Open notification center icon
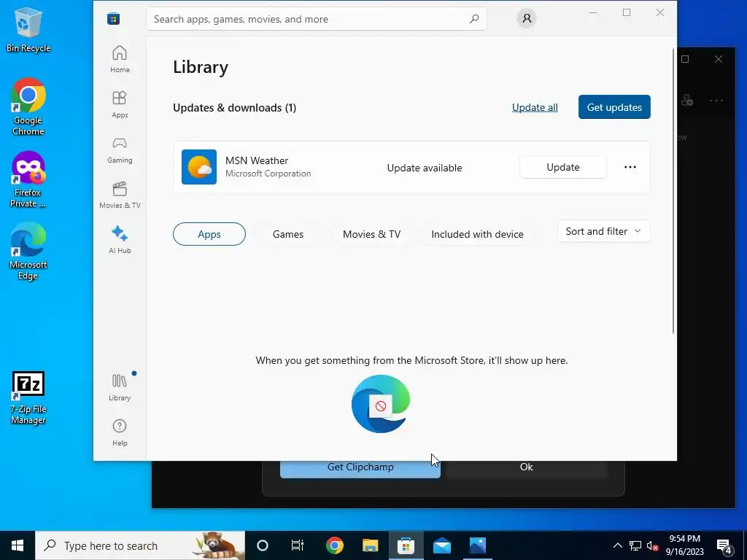 724,547
